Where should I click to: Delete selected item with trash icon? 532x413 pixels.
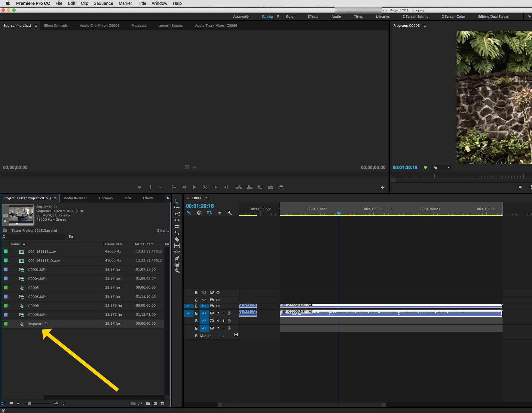tap(162, 403)
